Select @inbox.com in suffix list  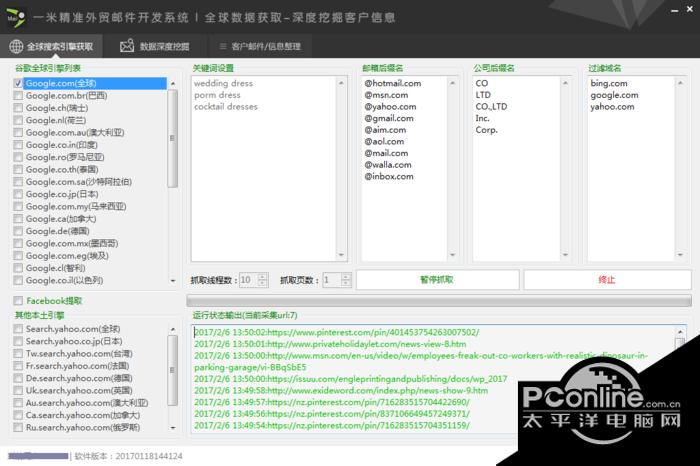coord(389,176)
